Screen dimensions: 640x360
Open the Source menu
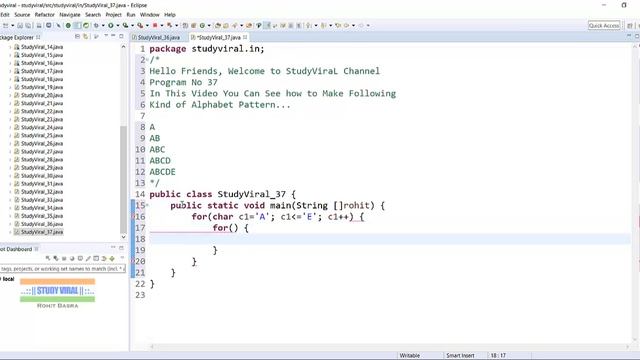click(x=22, y=15)
